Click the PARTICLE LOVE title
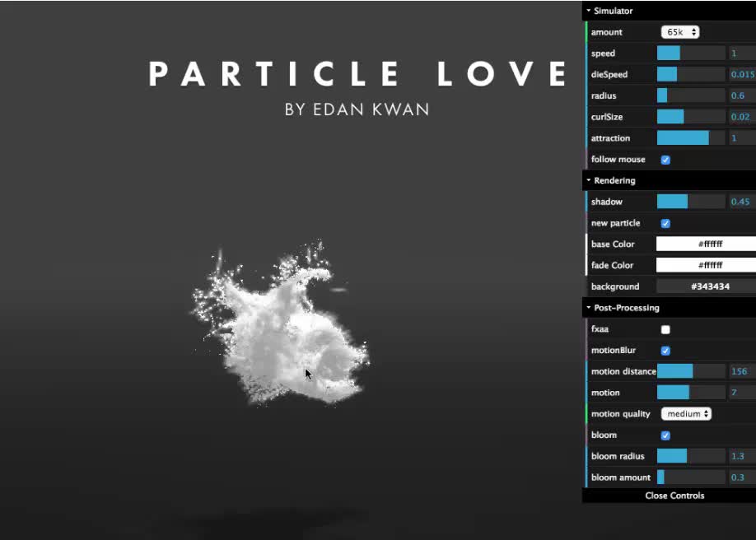The width and height of the screenshot is (756, 540). (x=357, y=74)
